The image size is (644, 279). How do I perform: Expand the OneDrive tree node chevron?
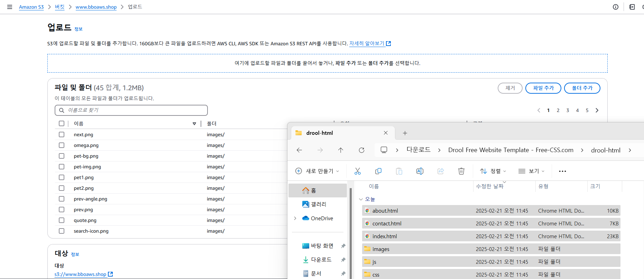click(295, 218)
